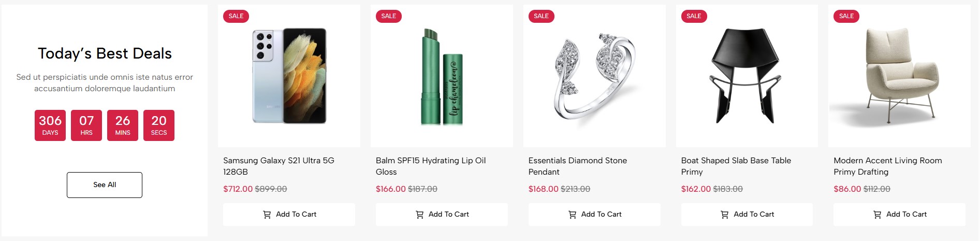Viewport: 980px width, 241px height.
Task: Click cart icon under Boat Shaped Table
Action: click(x=725, y=215)
